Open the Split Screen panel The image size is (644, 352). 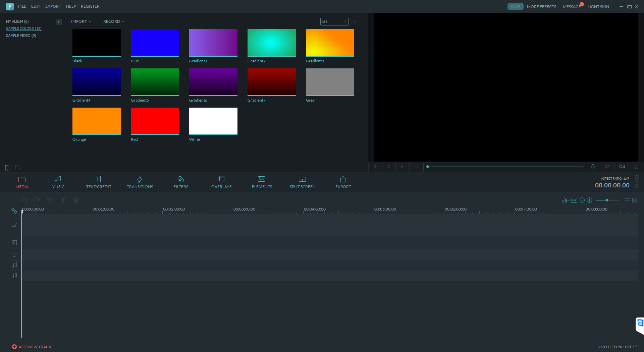302,182
